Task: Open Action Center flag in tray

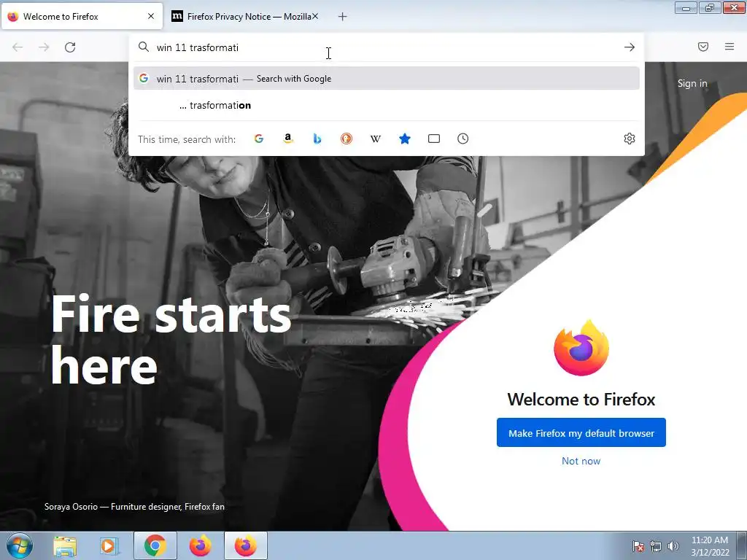Action: click(638, 546)
